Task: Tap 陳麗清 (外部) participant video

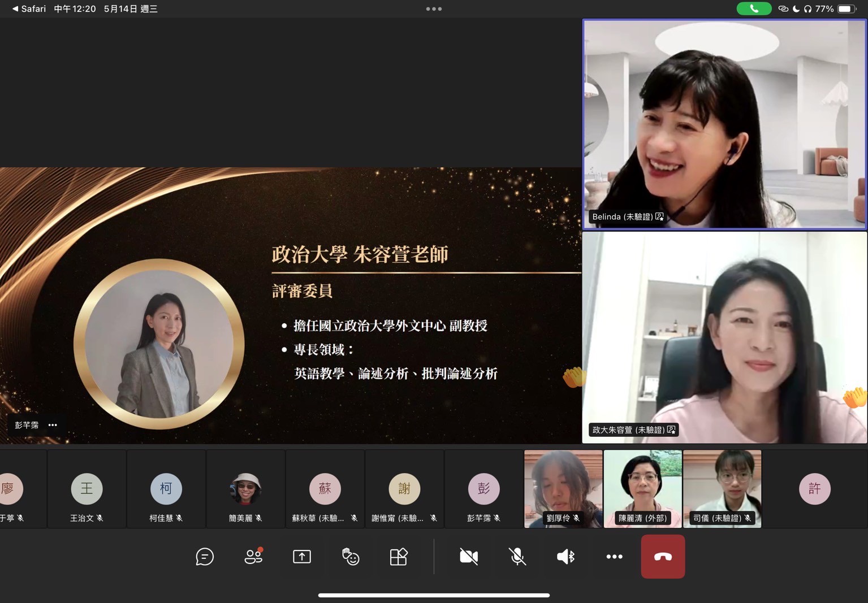Action: 642,488
